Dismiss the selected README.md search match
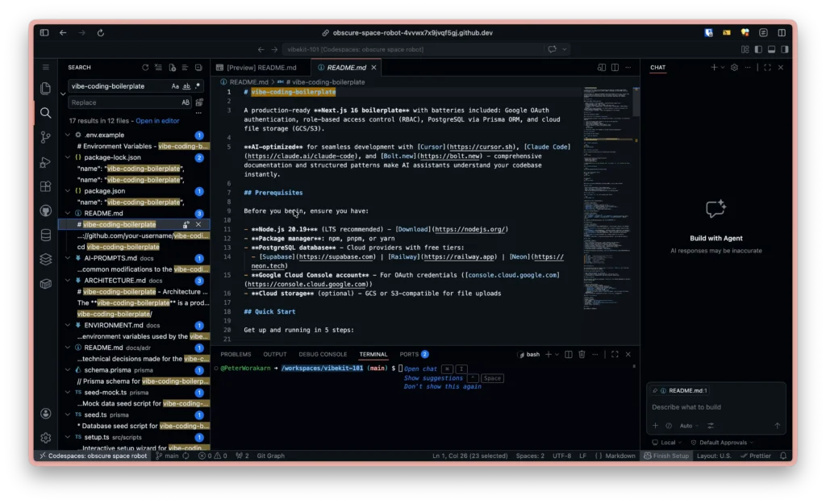The image size is (826, 504). (x=198, y=224)
